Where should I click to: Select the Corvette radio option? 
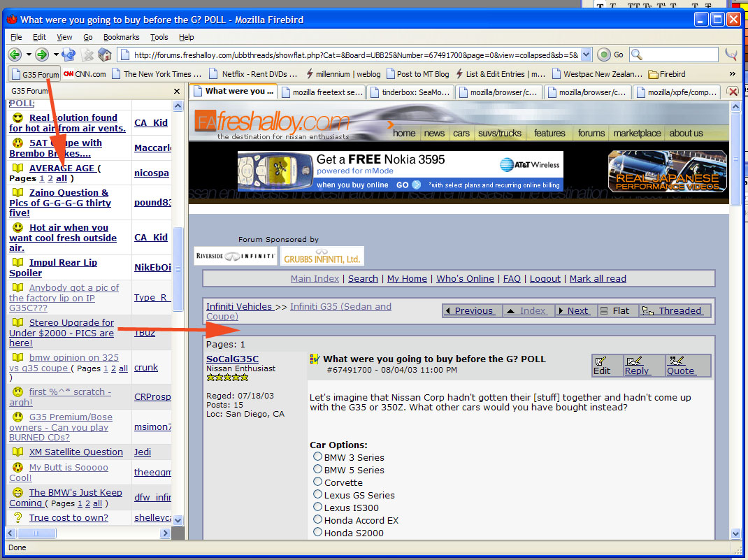tap(317, 481)
